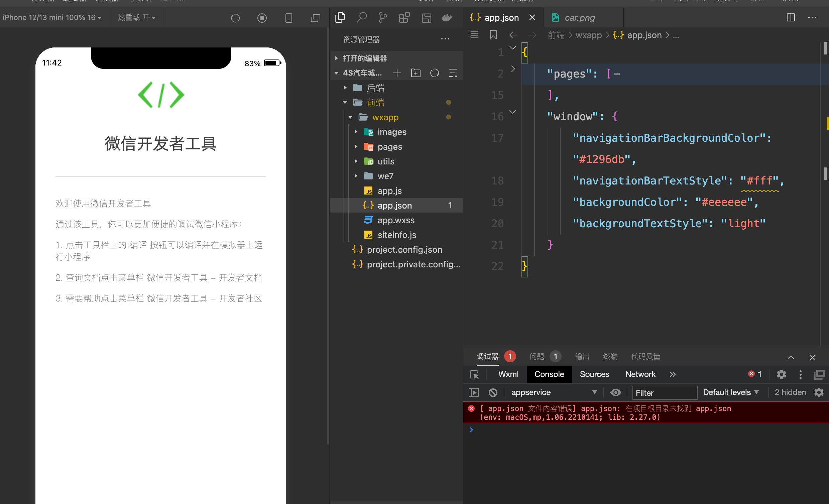Click the split editor icon

[791, 17]
